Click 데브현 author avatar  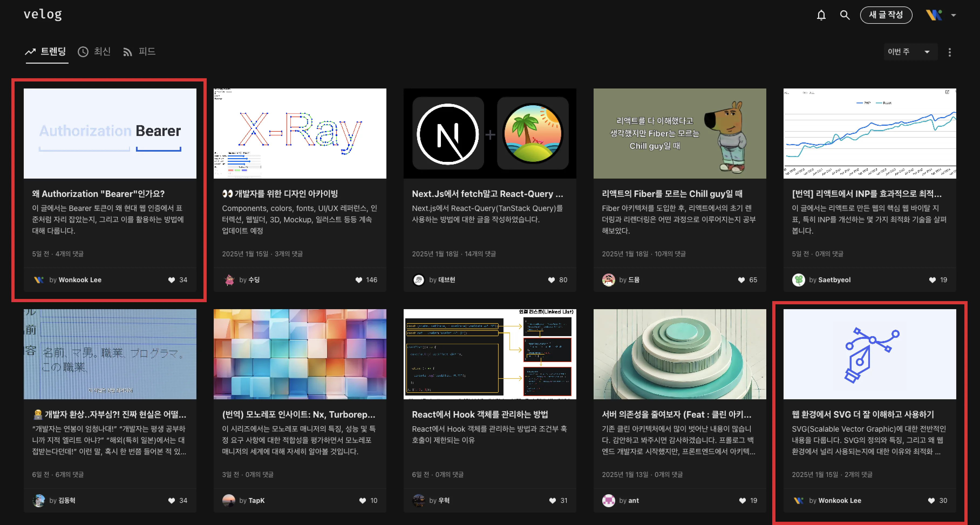point(418,280)
